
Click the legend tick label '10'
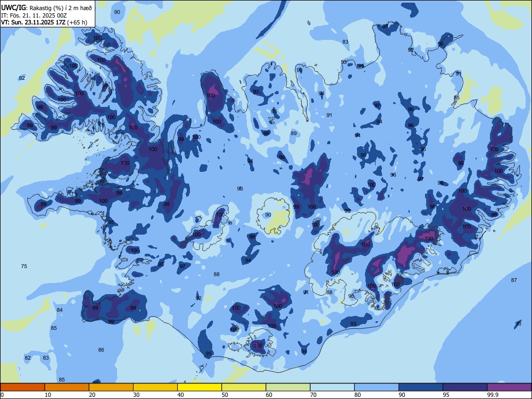[x=48, y=395]
